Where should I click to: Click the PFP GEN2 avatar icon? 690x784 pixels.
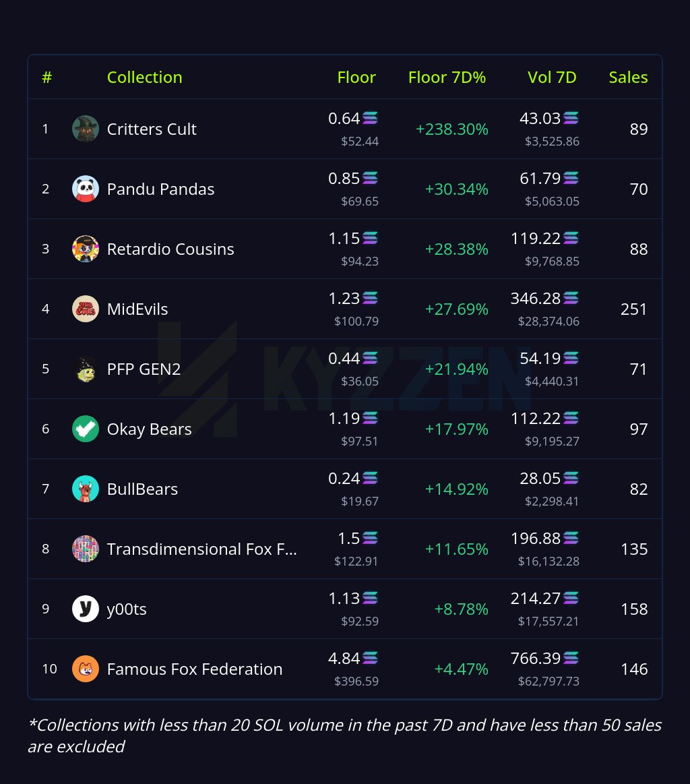tap(86, 369)
